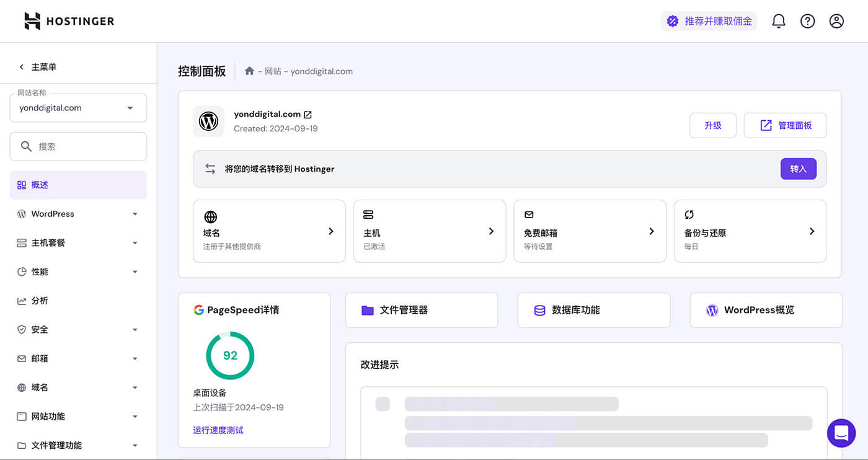Click the 转入 button

click(799, 169)
